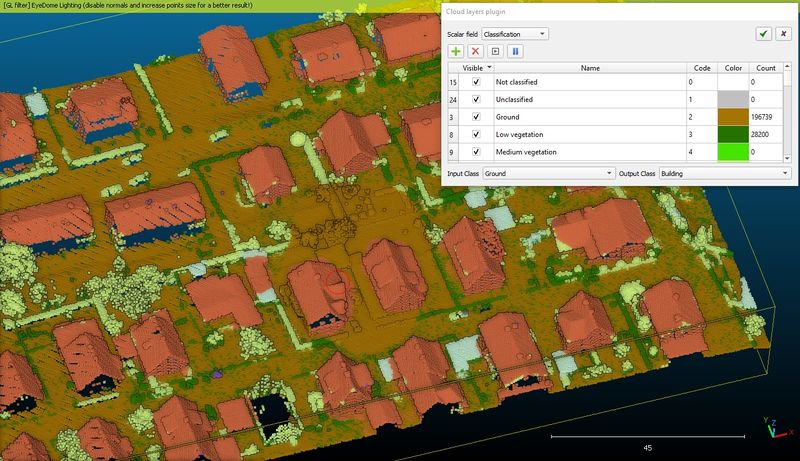Open the Input Class Ground dropdown
800x461 pixels.
[549, 173]
